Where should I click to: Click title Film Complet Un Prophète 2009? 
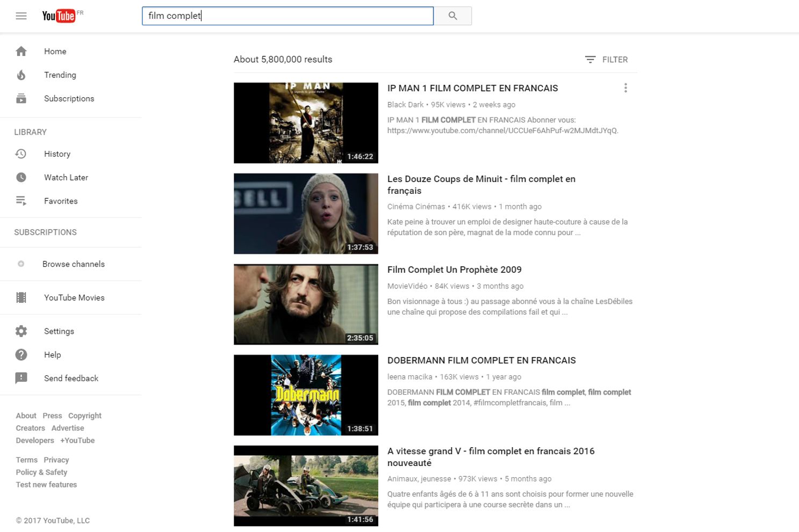[454, 269]
